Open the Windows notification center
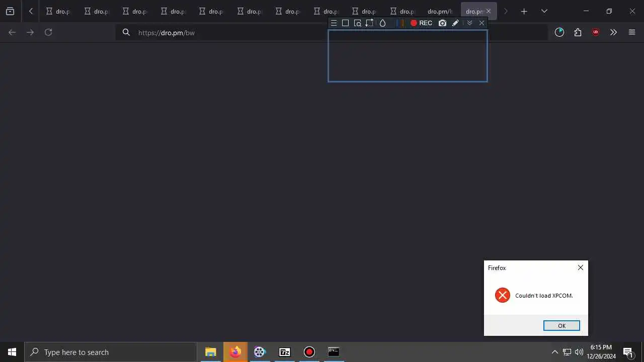 [x=628, y=352]
